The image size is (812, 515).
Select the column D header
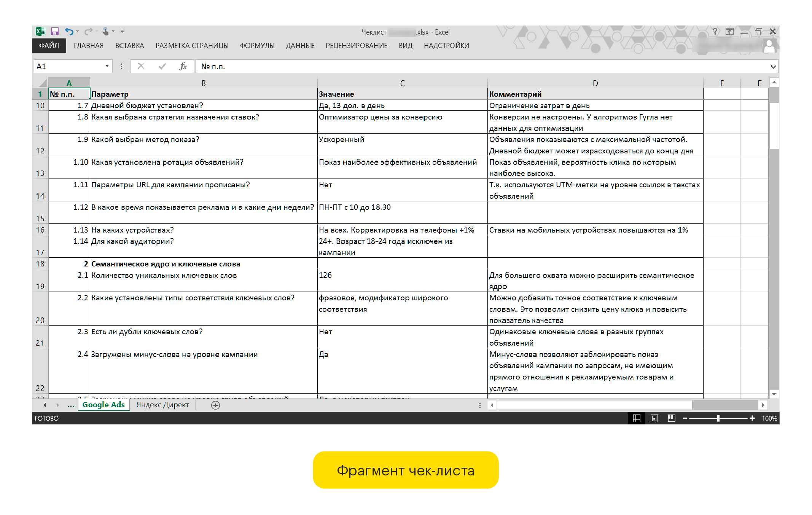coord(595,83)
